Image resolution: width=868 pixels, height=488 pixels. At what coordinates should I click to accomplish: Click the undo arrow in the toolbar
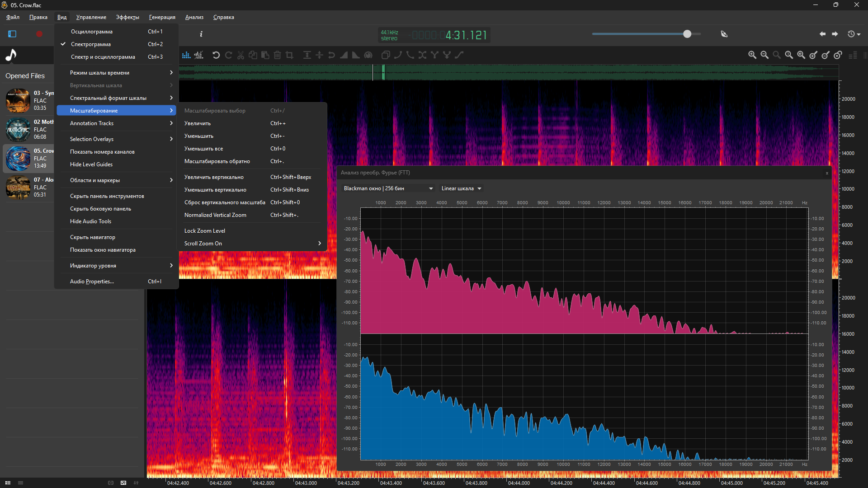coord(216,55)
